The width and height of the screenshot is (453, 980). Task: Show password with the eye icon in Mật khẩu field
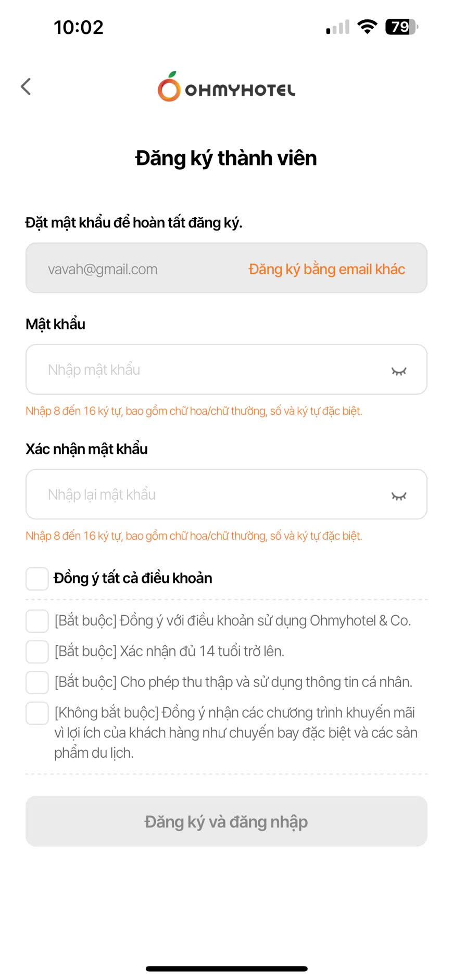[x=398, y=371]
